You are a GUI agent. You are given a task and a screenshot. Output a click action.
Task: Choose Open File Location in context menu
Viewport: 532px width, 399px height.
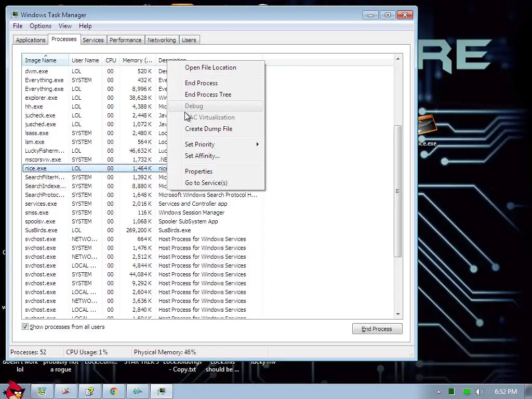click(x=210, y=67)
